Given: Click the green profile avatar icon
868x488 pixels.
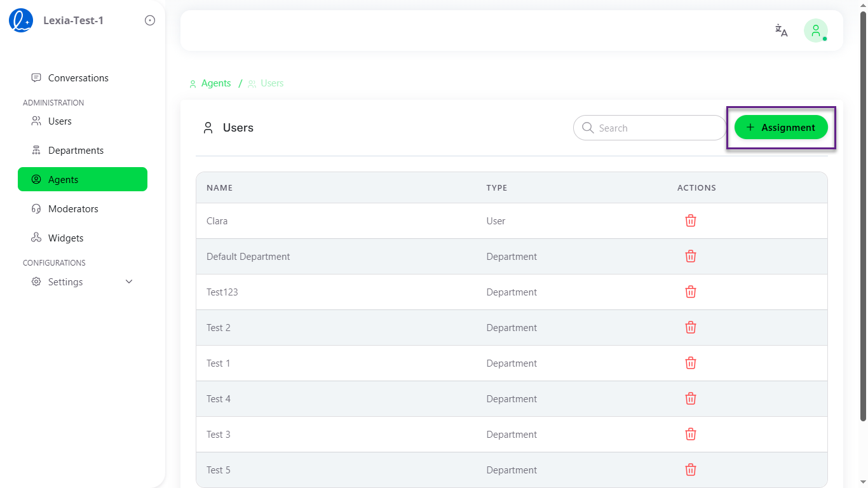Looking at the screenshot, I should click(x=816, y=30).
